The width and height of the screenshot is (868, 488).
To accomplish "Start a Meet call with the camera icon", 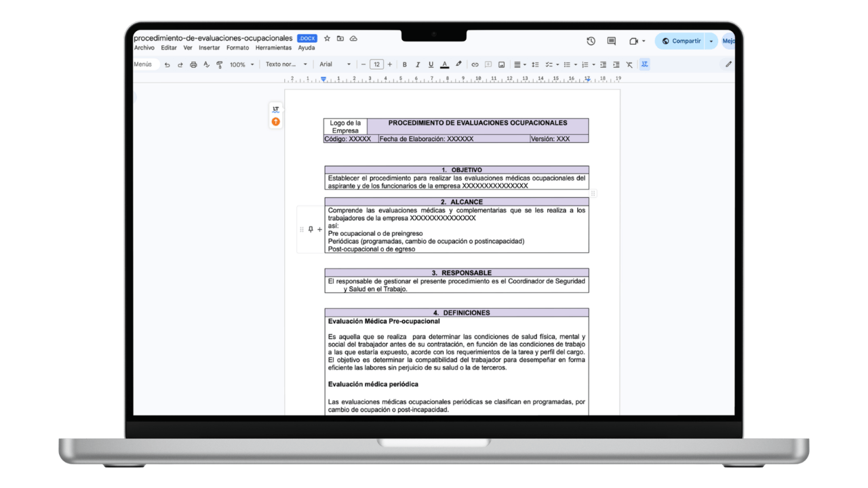I will tap(633, 41).
